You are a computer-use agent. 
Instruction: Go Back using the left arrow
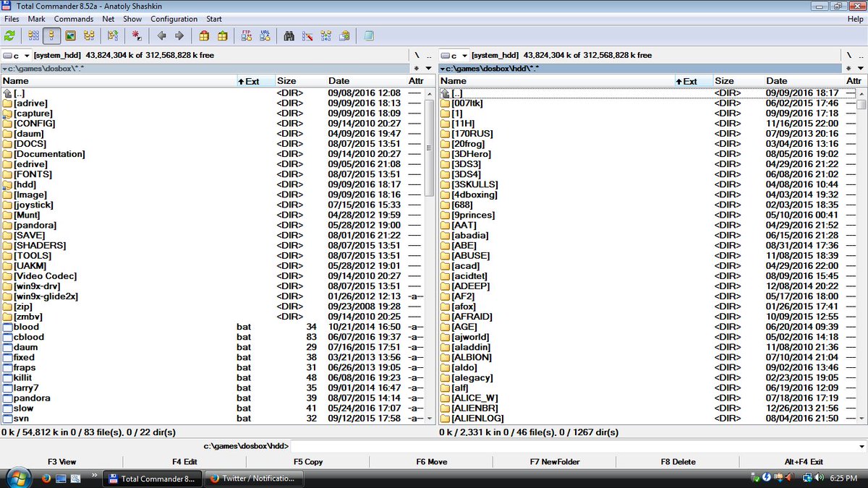click(x=161, y=35)
